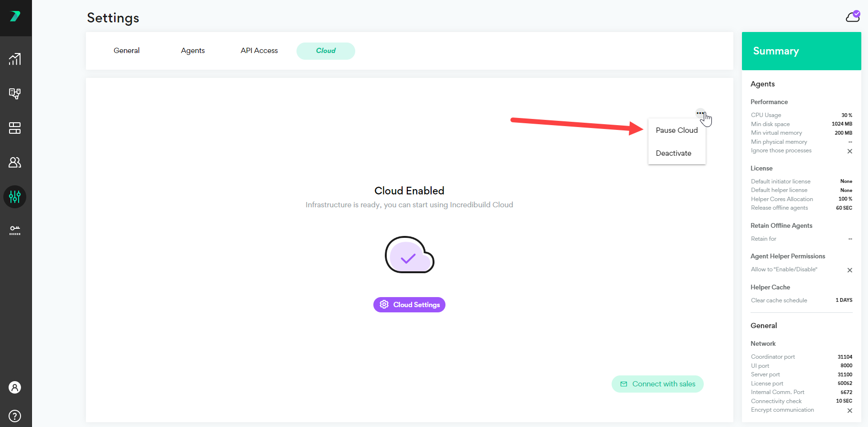Viewport: 868px width, 427px height.
Task: Click the Coordinator port 31104 value
Action: click(x=845, y=357)
